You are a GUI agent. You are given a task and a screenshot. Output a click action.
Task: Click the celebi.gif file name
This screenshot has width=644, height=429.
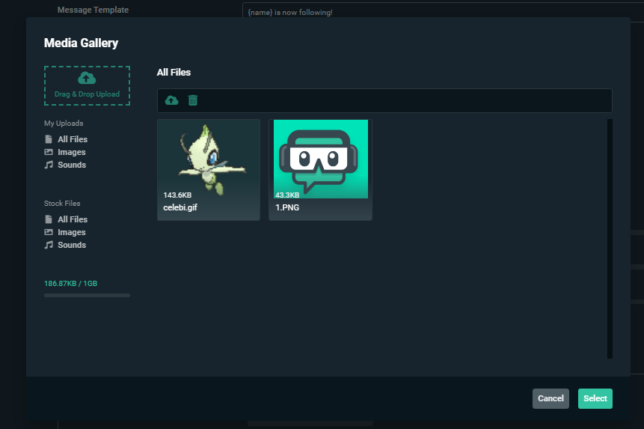click(x=180, y=207)
